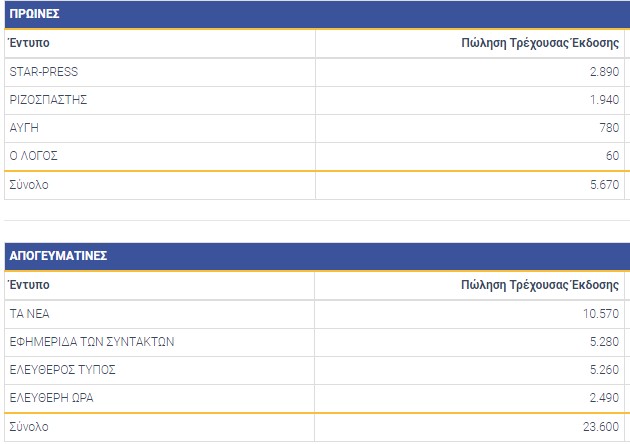Select the 5.280 sales figure
The width and height of the screenshot is (630, 444).
tap(603, 341)
